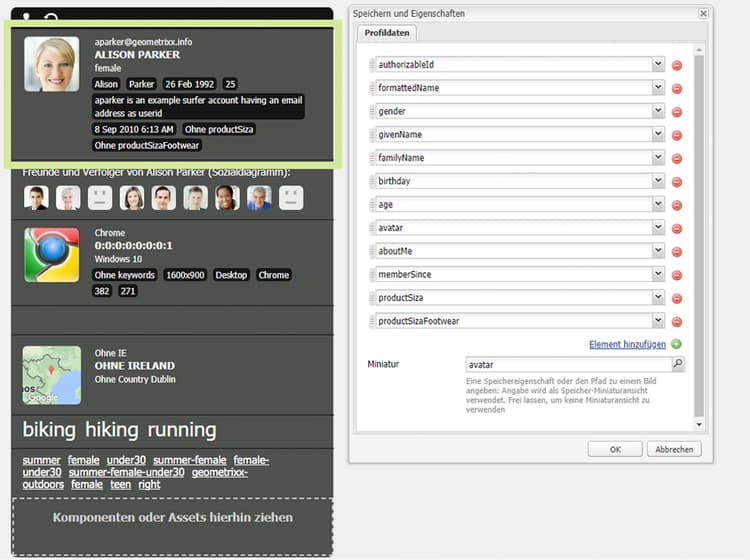The height and width of the screenshot is (560, 750).
Task: Click the 1600x900 resolution tag
Action: pyautogui.click(x=185, y=275)
